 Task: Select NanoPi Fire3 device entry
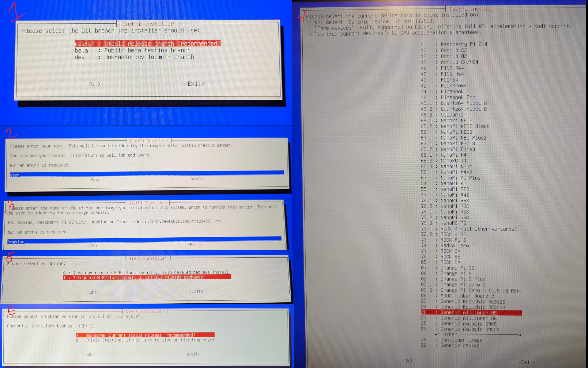coord(448,149)
